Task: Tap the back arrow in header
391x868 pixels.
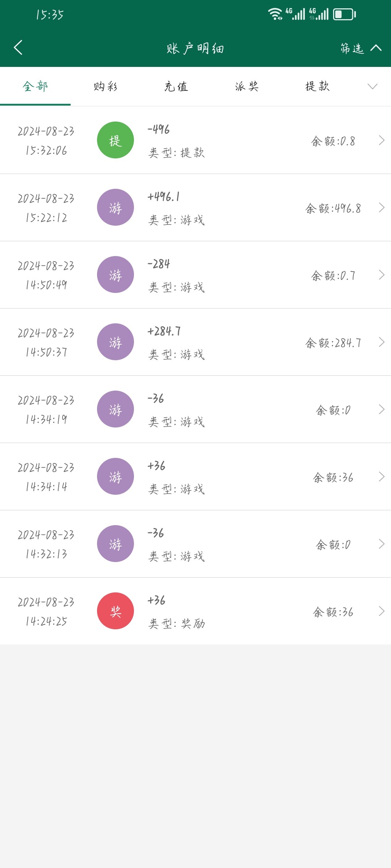Action: tap(18, 47)
